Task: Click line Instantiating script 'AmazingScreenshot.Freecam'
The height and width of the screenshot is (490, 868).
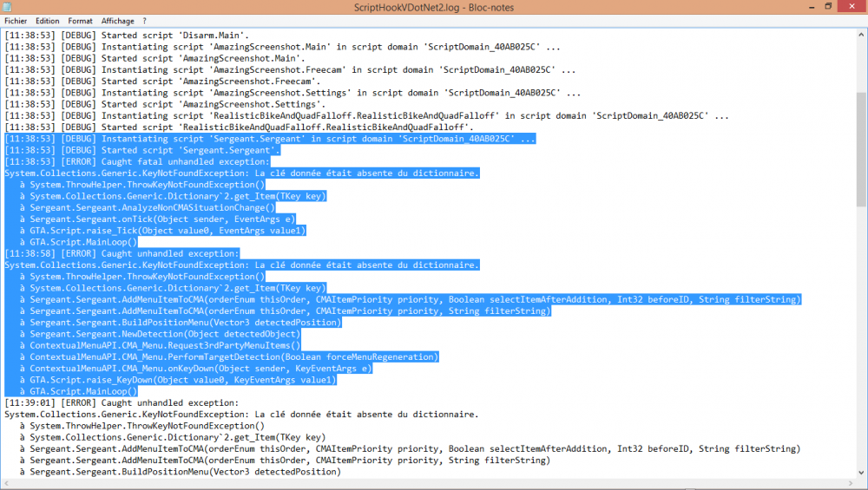Action: pyautogui.click(x=290, y=70)
